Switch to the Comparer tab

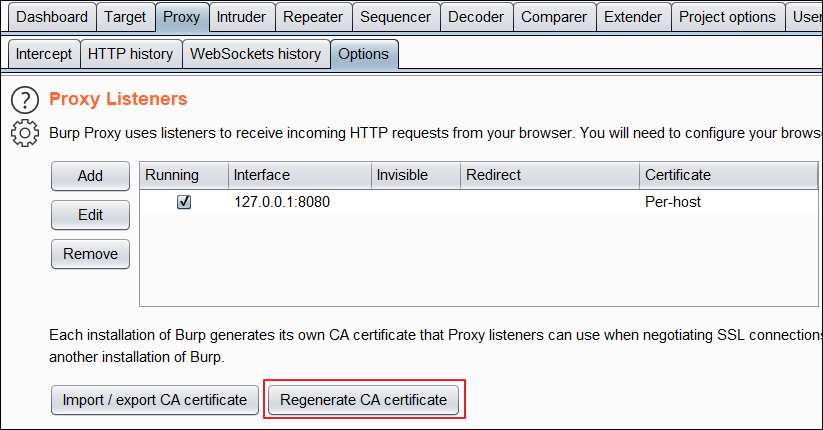[554, 17]
